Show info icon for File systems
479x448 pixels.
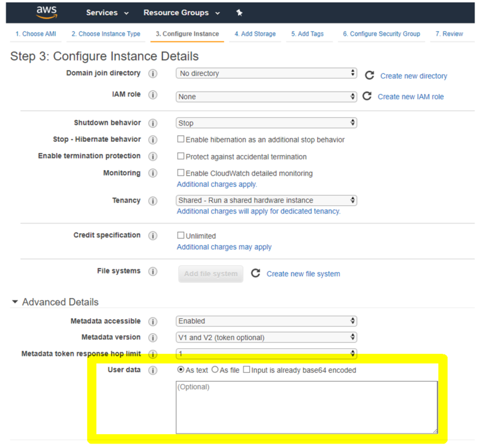(x=153, y=272)
